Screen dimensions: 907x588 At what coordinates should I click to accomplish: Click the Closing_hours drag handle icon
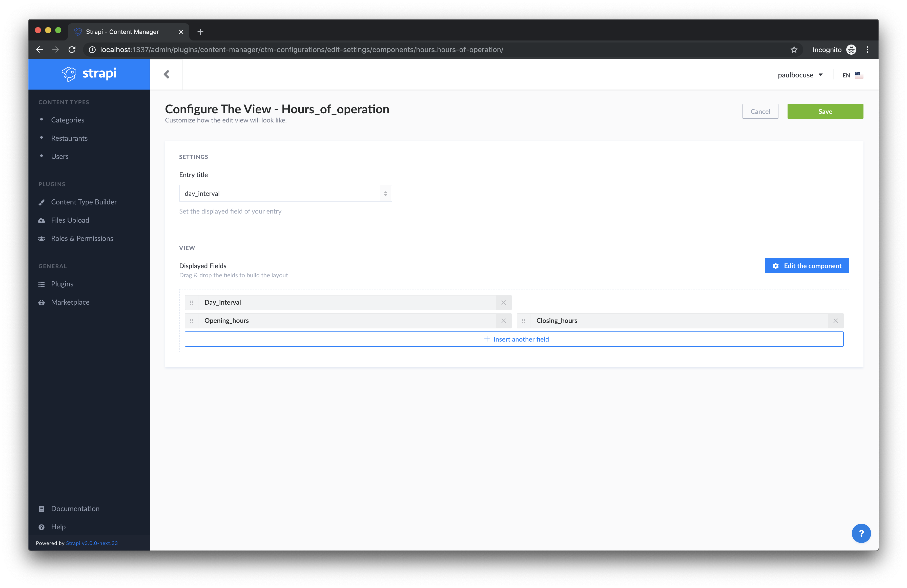pos(524,321)
